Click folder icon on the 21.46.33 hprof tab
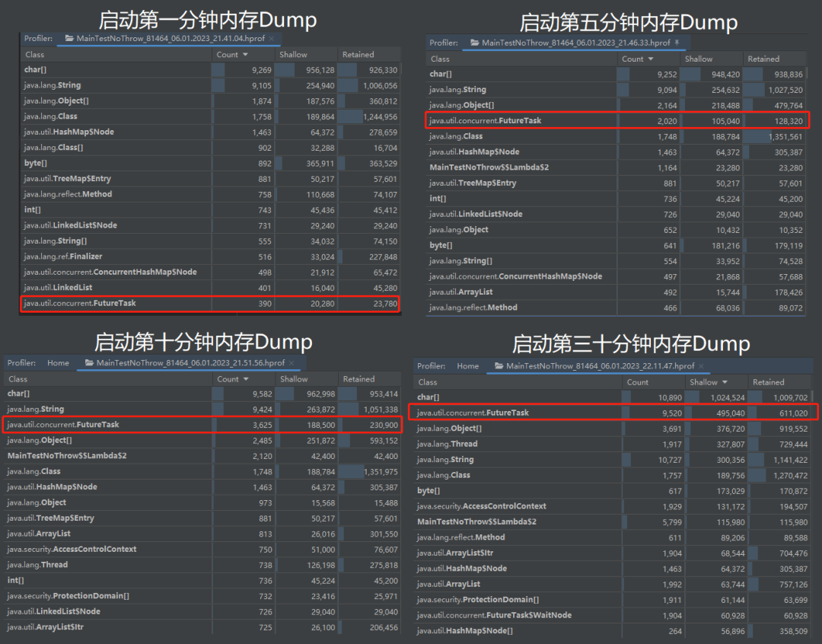The width and height of the screenshot is (822, 644). point(474,43)
